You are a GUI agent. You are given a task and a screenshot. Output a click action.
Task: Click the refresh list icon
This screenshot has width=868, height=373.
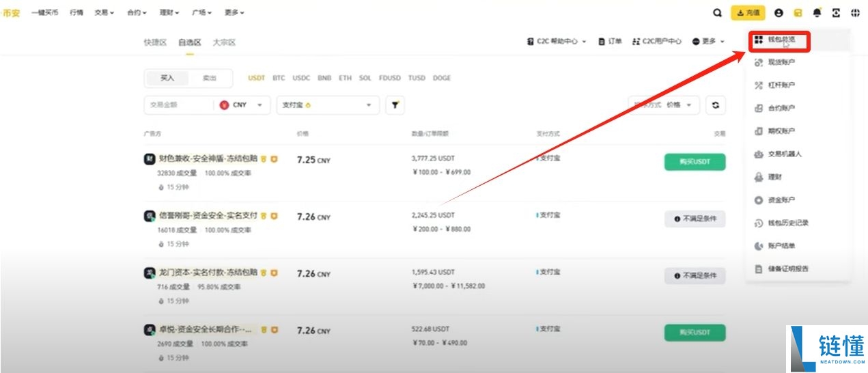(715, 105)
